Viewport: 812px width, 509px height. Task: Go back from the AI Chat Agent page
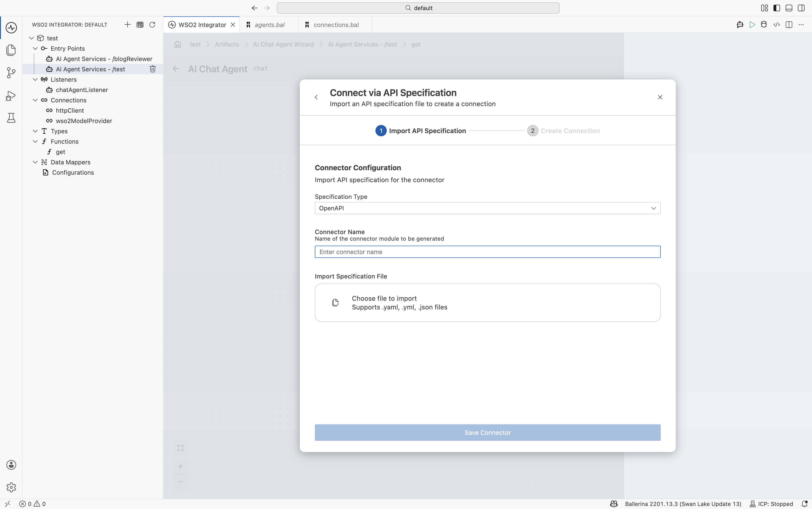176,69
